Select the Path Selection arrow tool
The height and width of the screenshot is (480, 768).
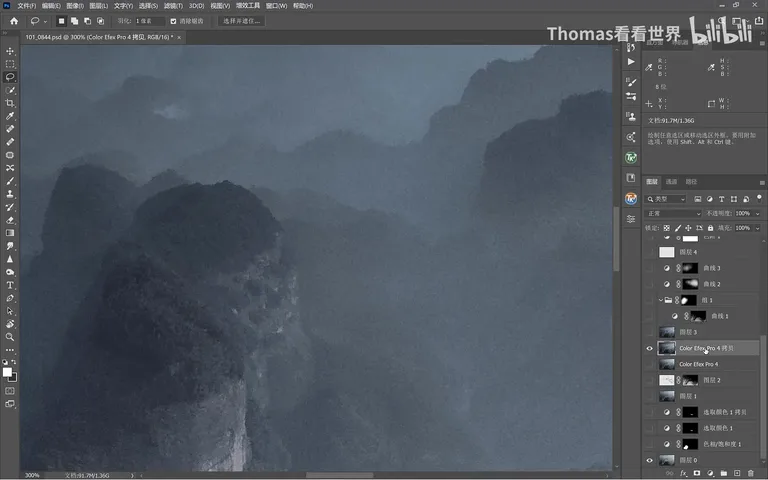click(10, 311)
